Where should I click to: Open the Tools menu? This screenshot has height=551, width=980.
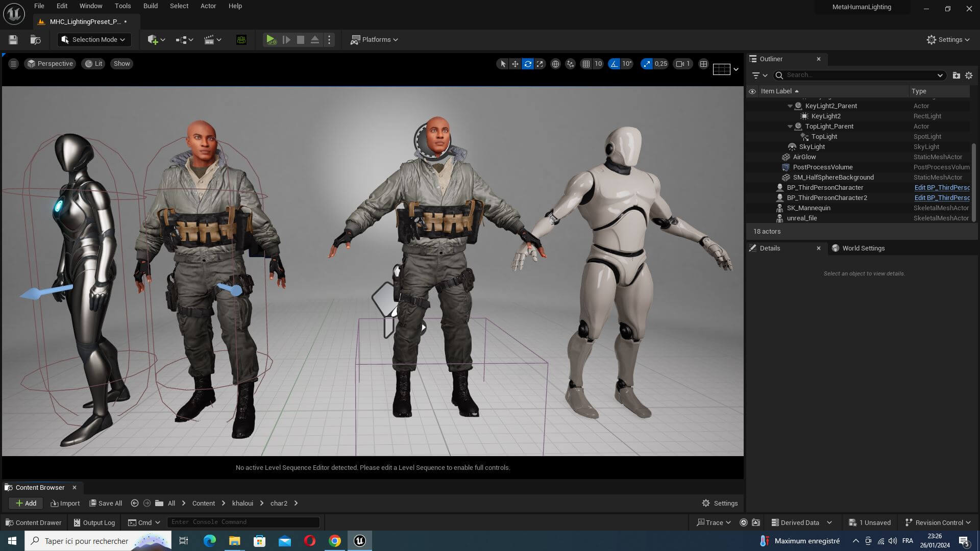click(122, 6)
